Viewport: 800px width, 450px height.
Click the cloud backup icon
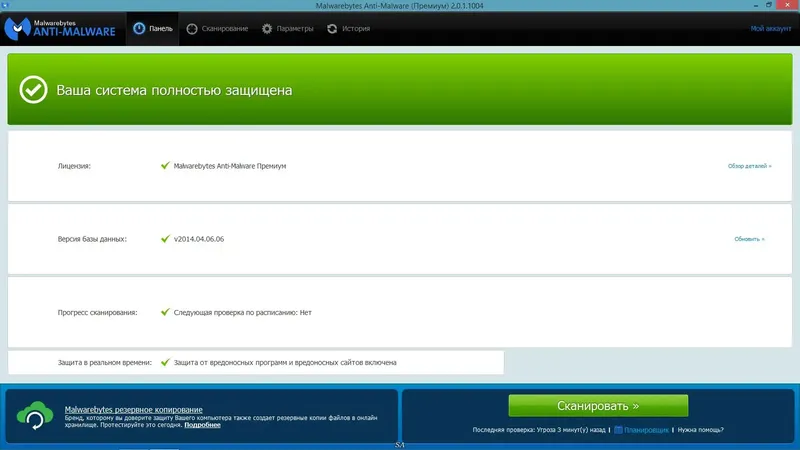pyautogui.click(x=35, y=415)
